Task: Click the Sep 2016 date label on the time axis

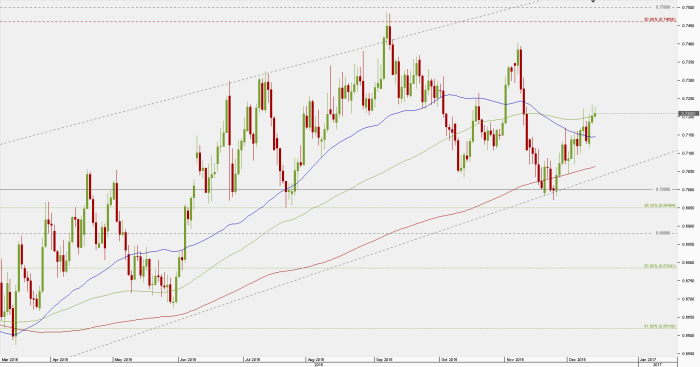Action: tap(384, 359)
